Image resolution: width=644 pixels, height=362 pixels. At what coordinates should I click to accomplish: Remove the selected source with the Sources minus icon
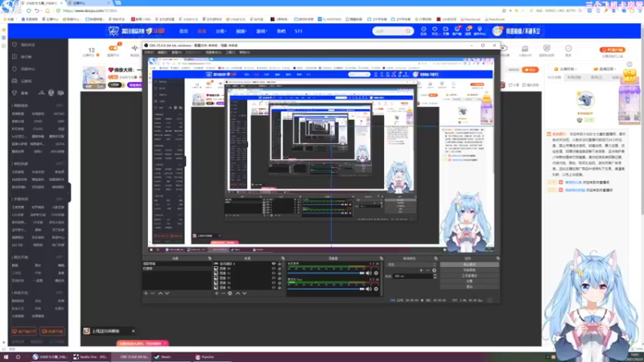tap(223, 293)
